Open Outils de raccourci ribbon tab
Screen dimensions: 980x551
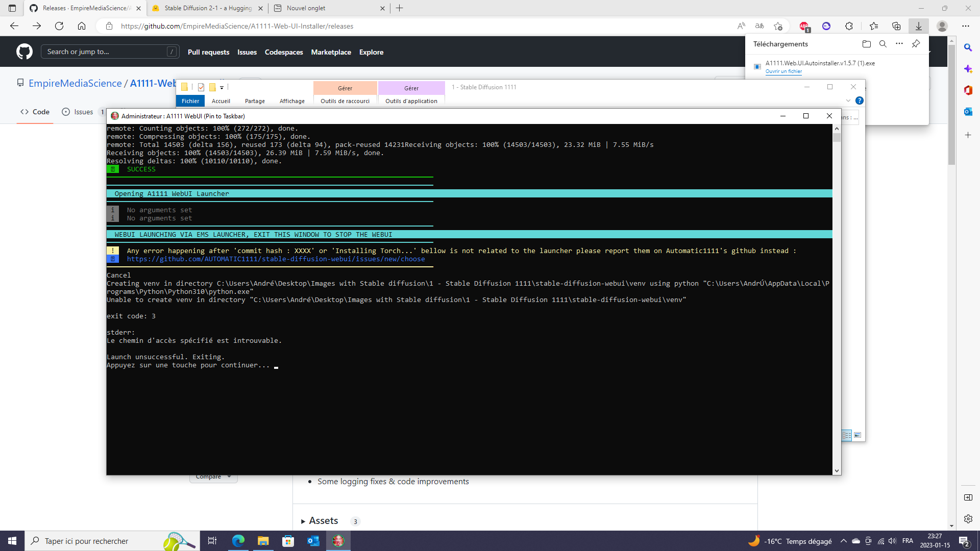pyautogui.click(x=345, y=101)
